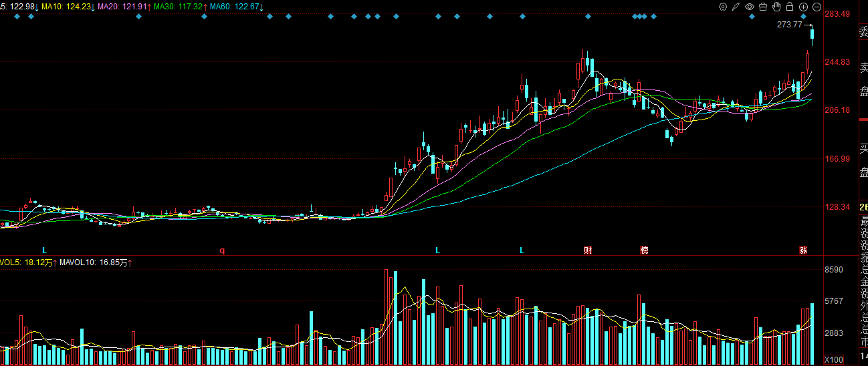Screen dimensions: 868x366
Task: Open the toolbox icon
Action: point(763,7)
